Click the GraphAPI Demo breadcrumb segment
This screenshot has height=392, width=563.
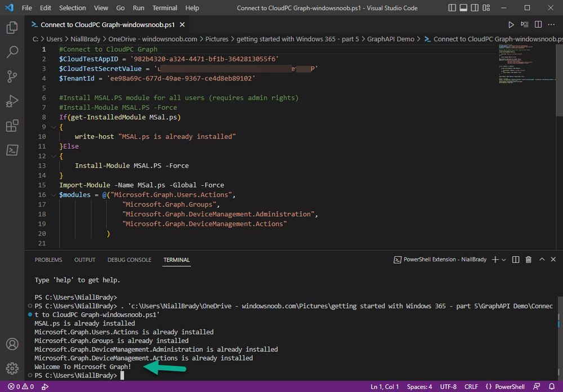pyautogui.click(x=391, y=39)
